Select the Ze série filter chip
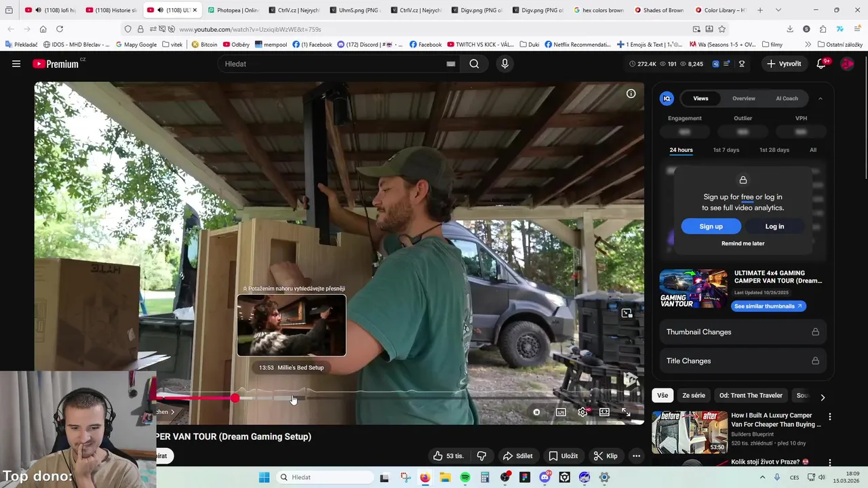 click(694, 396)
